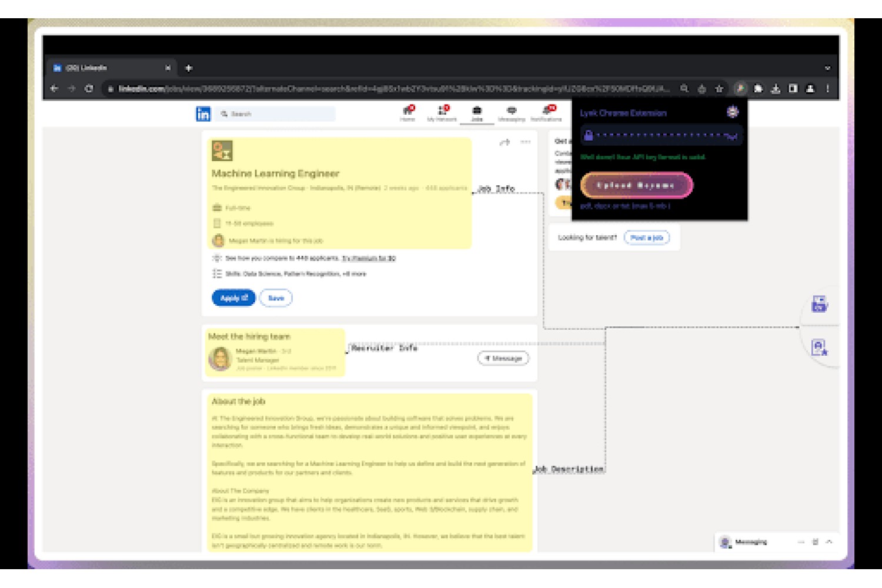Click the linkedin.com URL address bar
Viewport: 882px width, 588px height.
click(388, 89)
